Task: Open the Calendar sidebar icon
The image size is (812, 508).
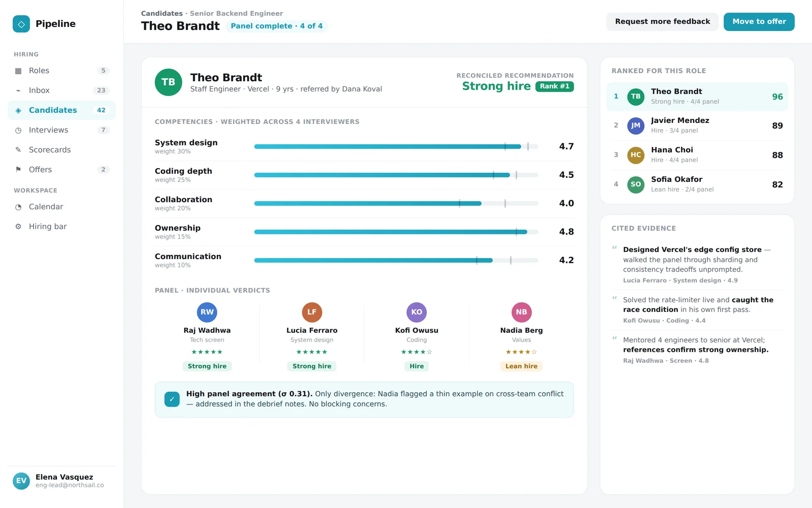Action: (x=18, y=207)
